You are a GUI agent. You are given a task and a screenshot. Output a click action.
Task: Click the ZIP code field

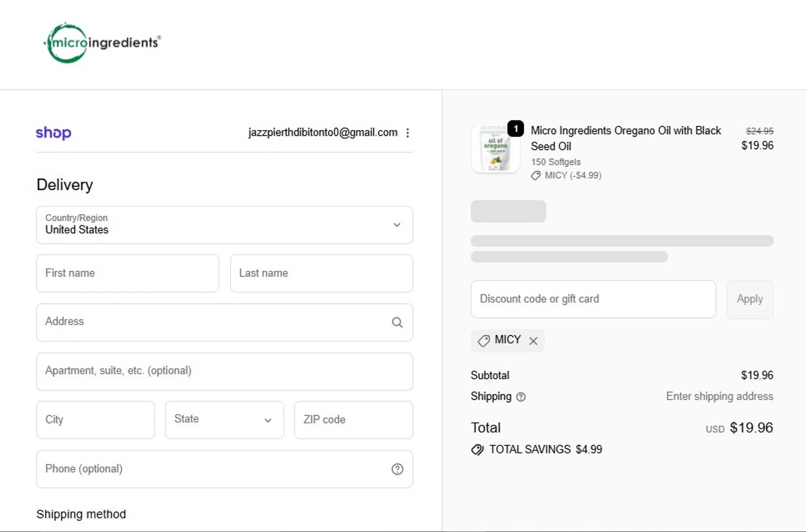(354, 420)
